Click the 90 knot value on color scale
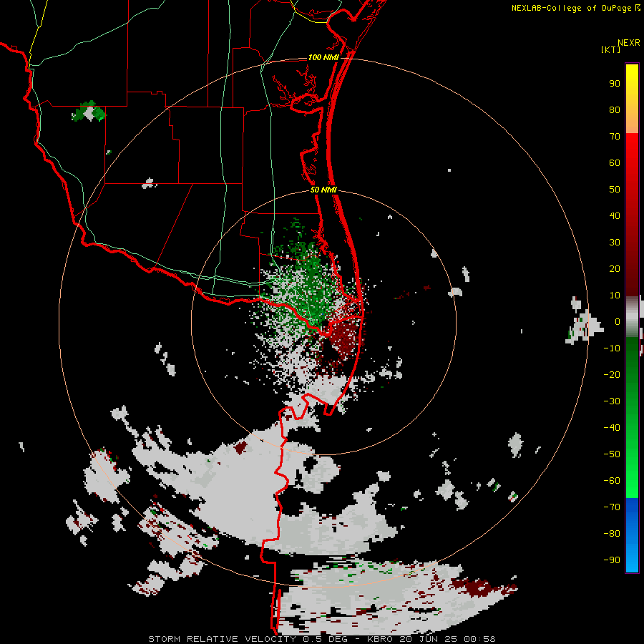 click(x=615, y=84)
